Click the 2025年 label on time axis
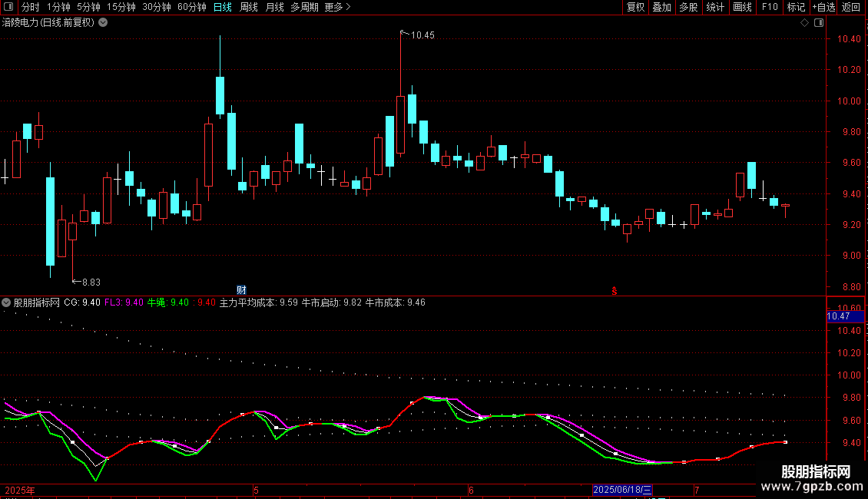The image size is (868, 499). pos(20,490)
